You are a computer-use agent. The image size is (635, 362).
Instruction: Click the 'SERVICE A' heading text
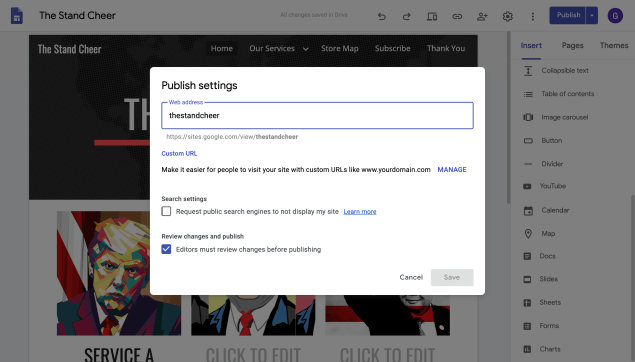click(x=119, y=354)
